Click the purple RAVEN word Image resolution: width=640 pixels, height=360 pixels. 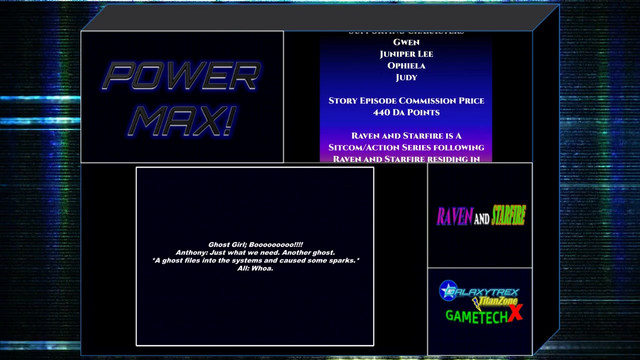point(455,216)
